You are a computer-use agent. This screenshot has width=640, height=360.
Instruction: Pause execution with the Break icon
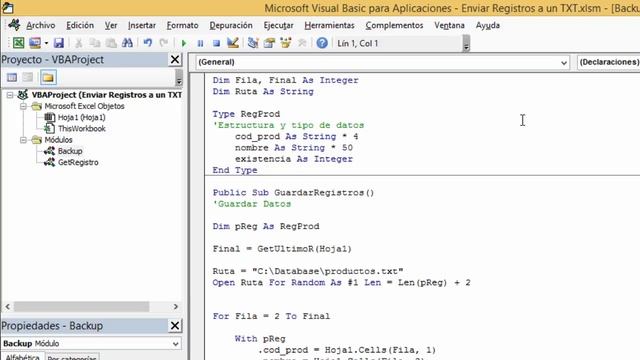point(200,43)
